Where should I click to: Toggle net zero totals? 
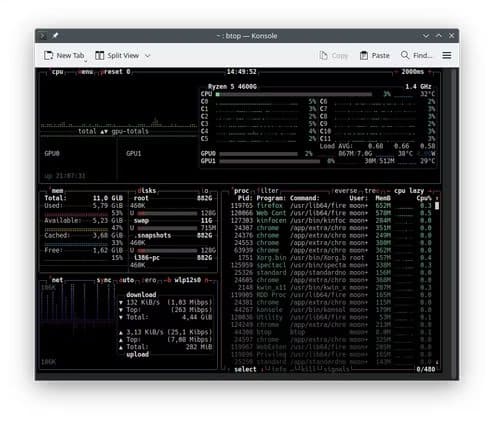pos(149,280)
